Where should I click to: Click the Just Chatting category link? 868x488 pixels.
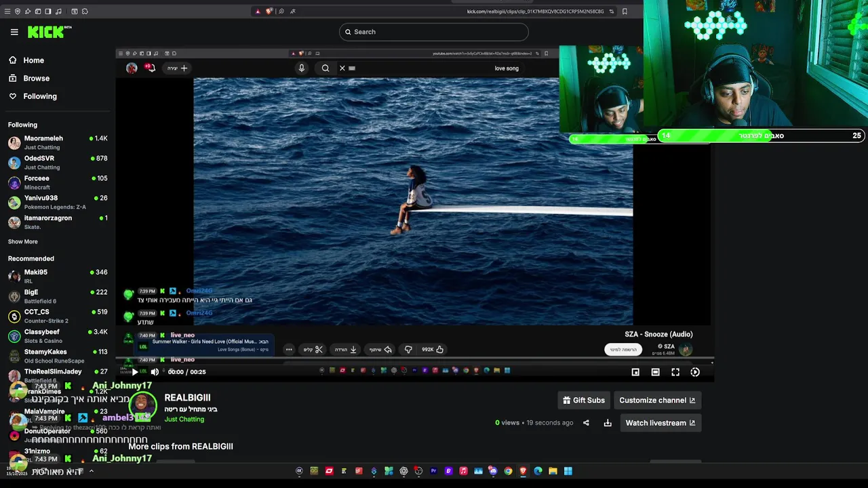tap(184, 420)
